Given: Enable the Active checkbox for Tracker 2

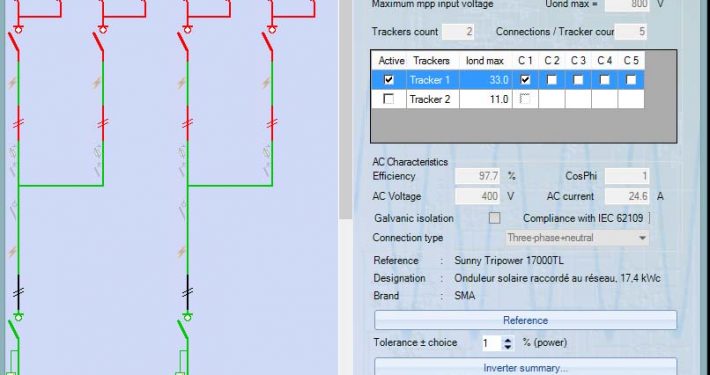Looking at the screenshot, I should click(389, 99).
